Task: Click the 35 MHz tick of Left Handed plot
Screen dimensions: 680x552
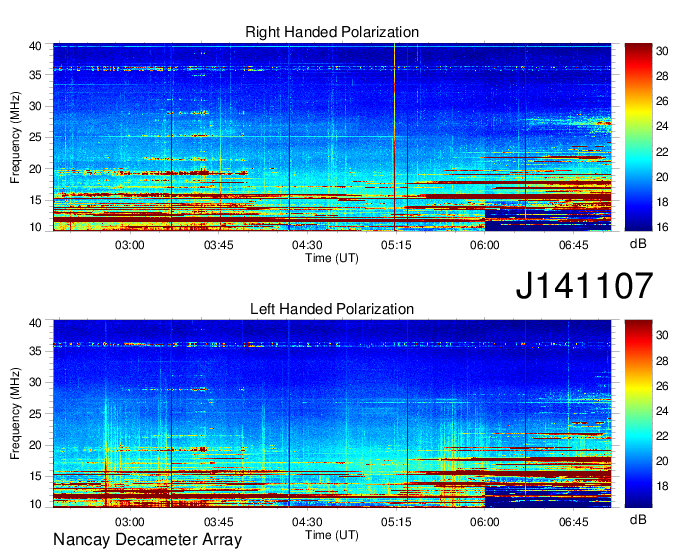Action: 35,351
